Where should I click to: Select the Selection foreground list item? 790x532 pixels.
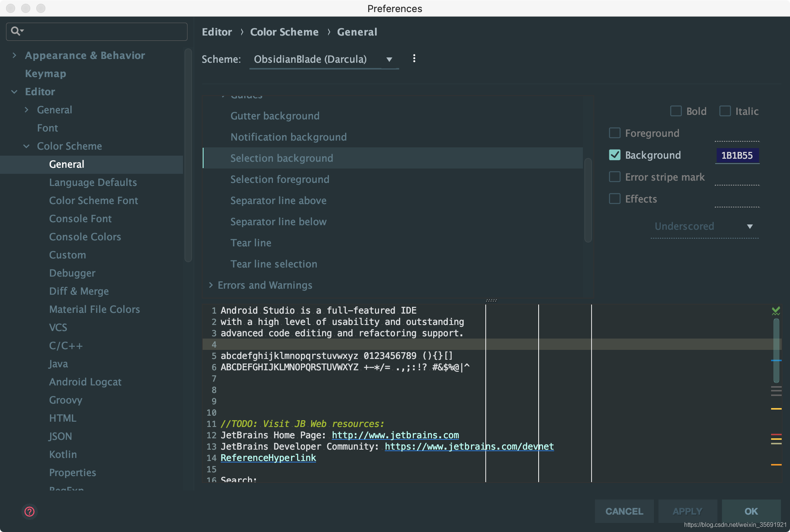[280, 179]
